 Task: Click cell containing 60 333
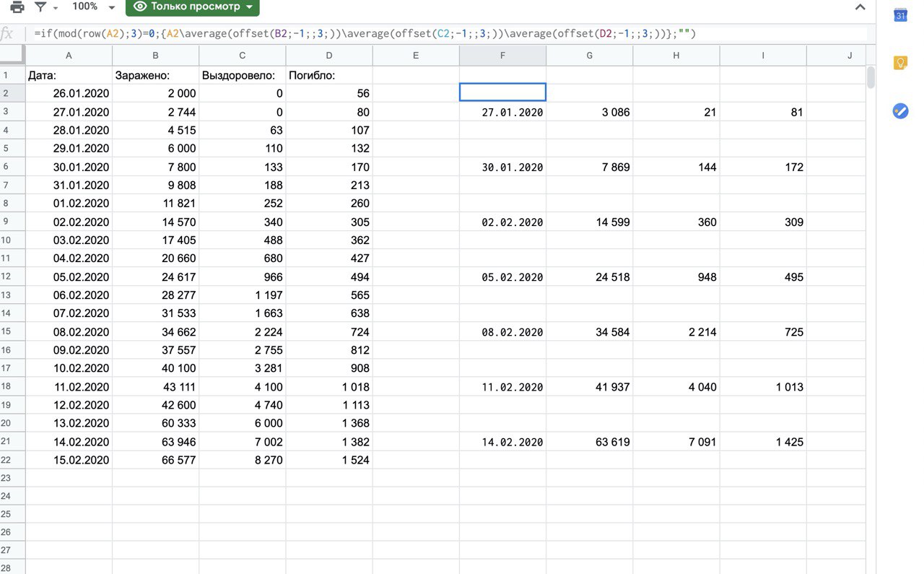156,423
